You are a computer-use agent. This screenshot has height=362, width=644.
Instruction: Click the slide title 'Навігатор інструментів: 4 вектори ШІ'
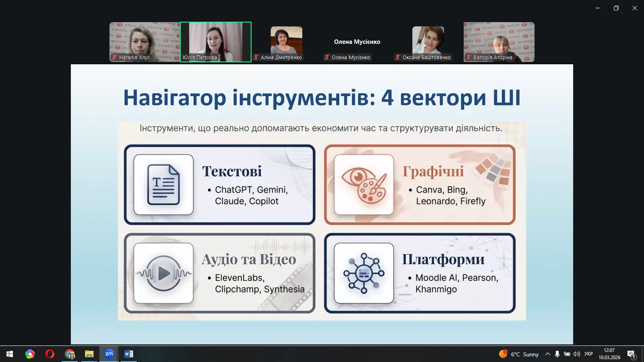[322, 98]
